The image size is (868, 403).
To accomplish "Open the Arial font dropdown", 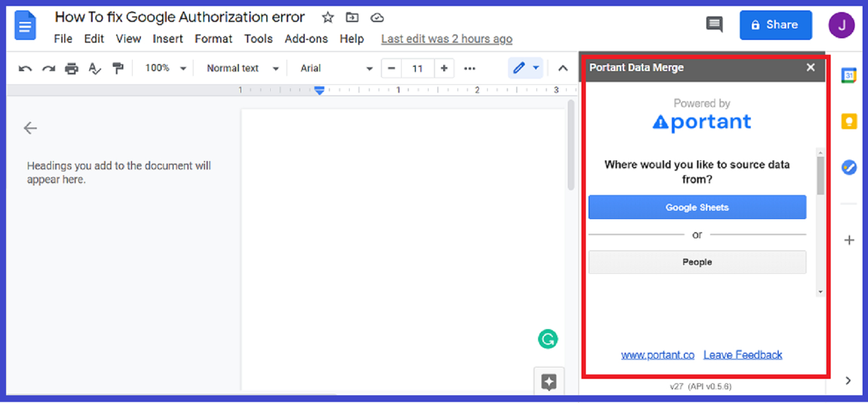I will pos(336,68).
